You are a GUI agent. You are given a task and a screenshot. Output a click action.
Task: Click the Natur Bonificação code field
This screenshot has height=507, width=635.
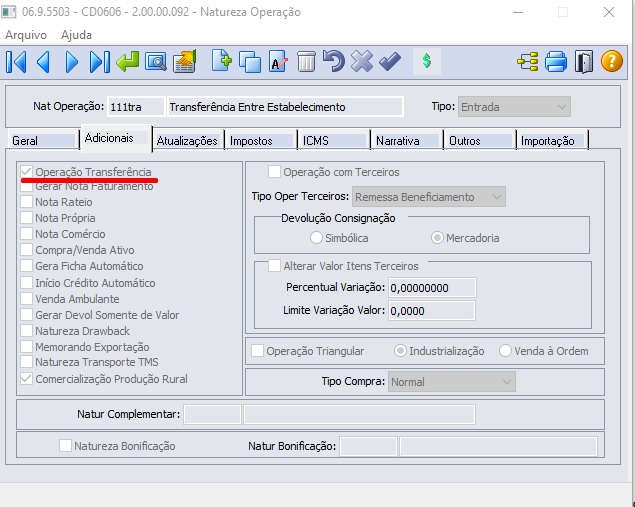click(368, 446)
